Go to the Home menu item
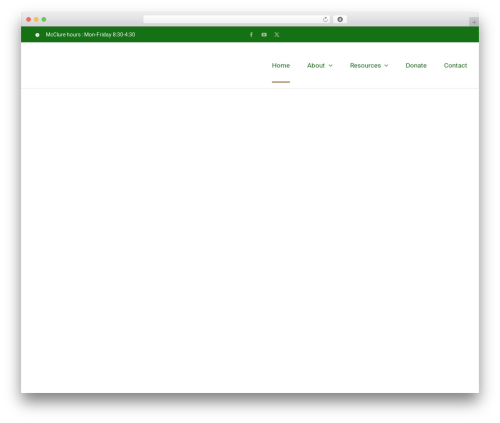500x423 pixels. pyautogui.click(x=281, y=66)
